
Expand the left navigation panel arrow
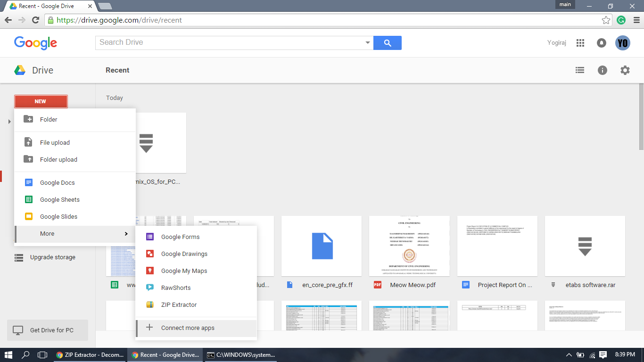point(9,121)
